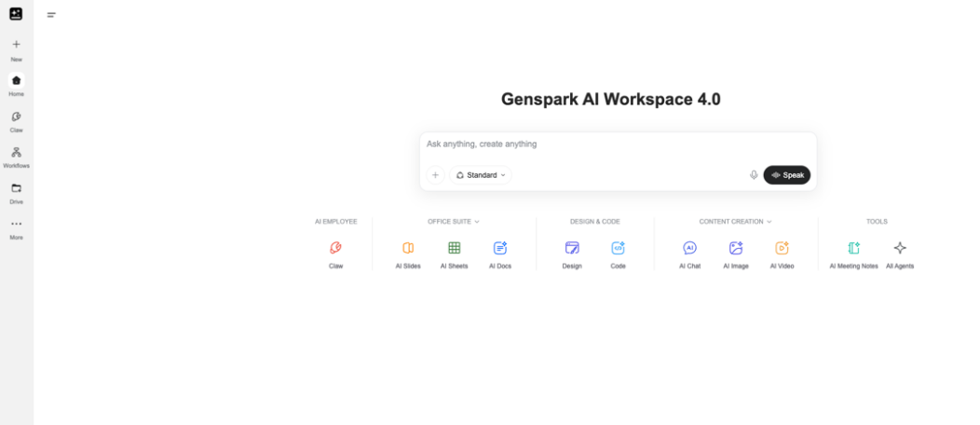
Task: Click the Genspark logo icon
Action: pos(16,14)
